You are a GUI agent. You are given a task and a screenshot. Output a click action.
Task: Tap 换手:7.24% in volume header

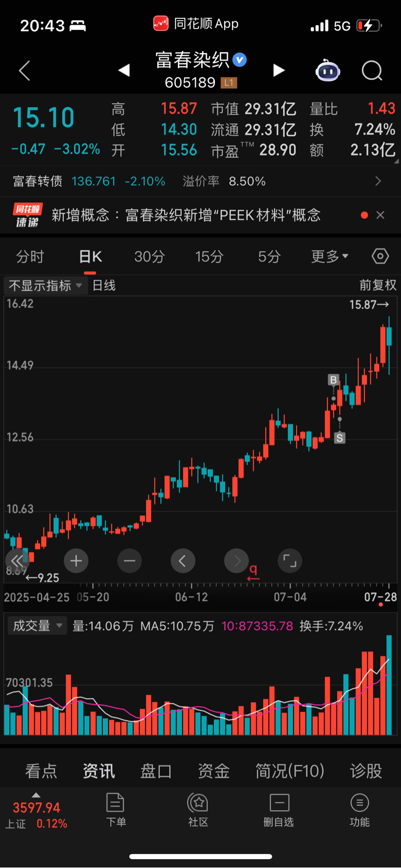(331, 626)
